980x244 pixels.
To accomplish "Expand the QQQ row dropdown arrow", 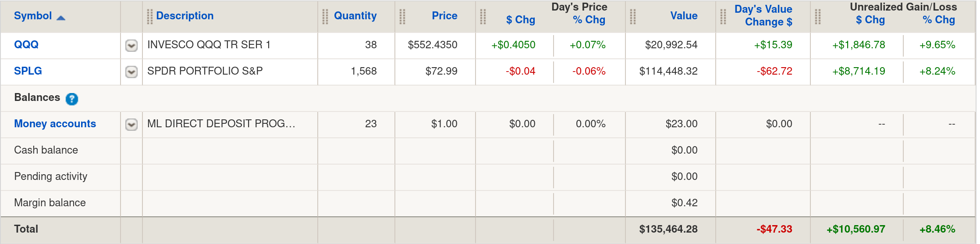I will pyautogui.click(x=131, y=45).
